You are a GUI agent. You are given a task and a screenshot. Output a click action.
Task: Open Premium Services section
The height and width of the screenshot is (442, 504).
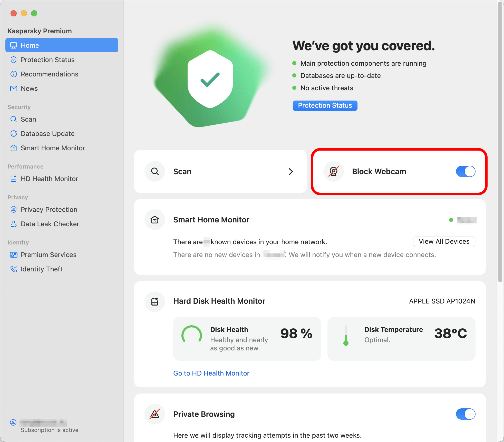pos(62,255)
